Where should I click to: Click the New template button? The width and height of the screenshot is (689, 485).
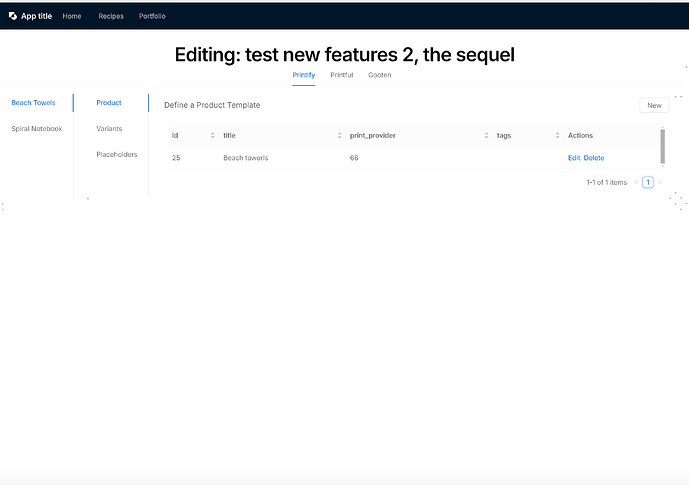click(654, 105)
